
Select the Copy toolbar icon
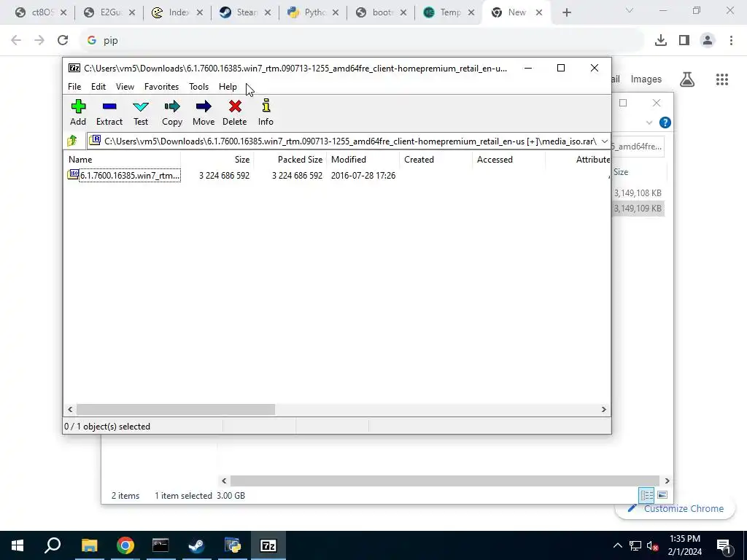(172, 112)
